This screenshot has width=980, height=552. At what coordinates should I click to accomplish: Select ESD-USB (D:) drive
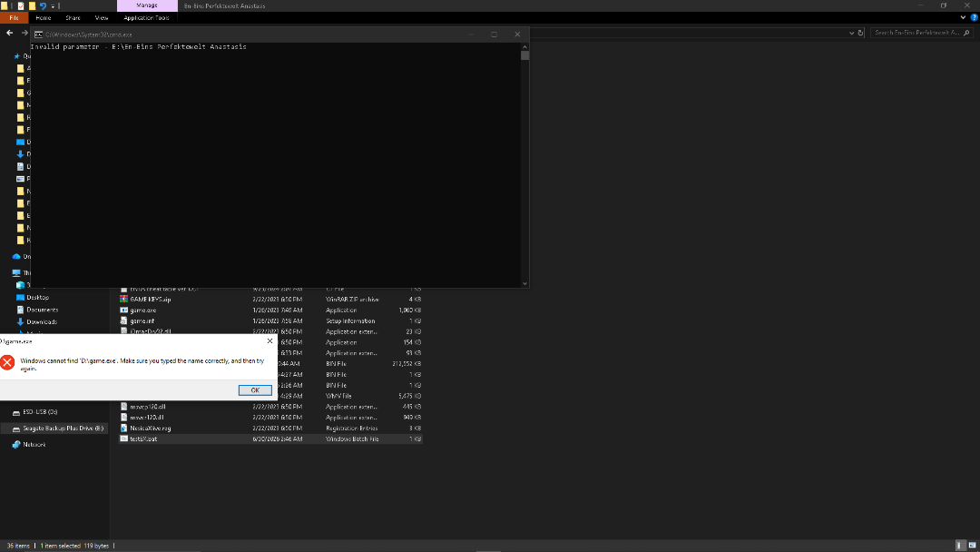click(40, 412)
